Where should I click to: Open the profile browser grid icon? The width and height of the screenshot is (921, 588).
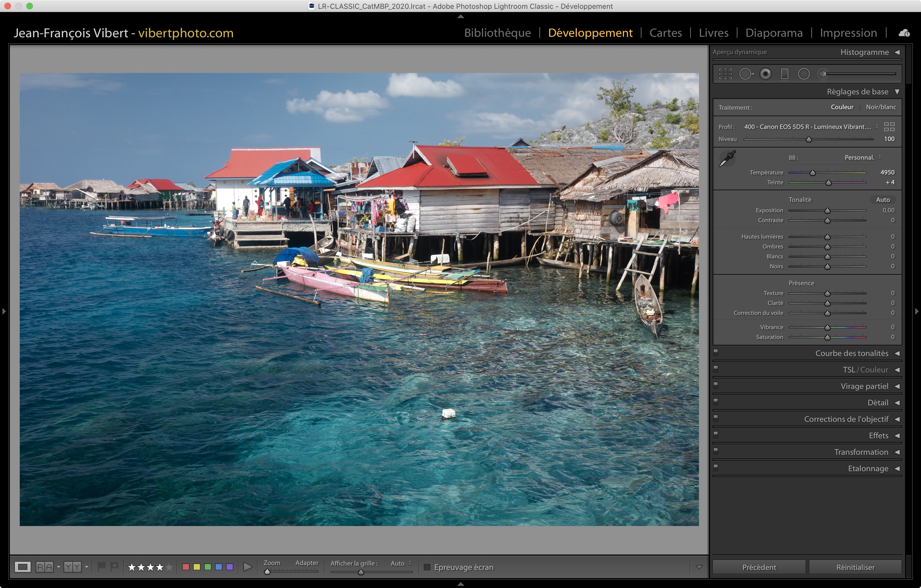point(889,127)
